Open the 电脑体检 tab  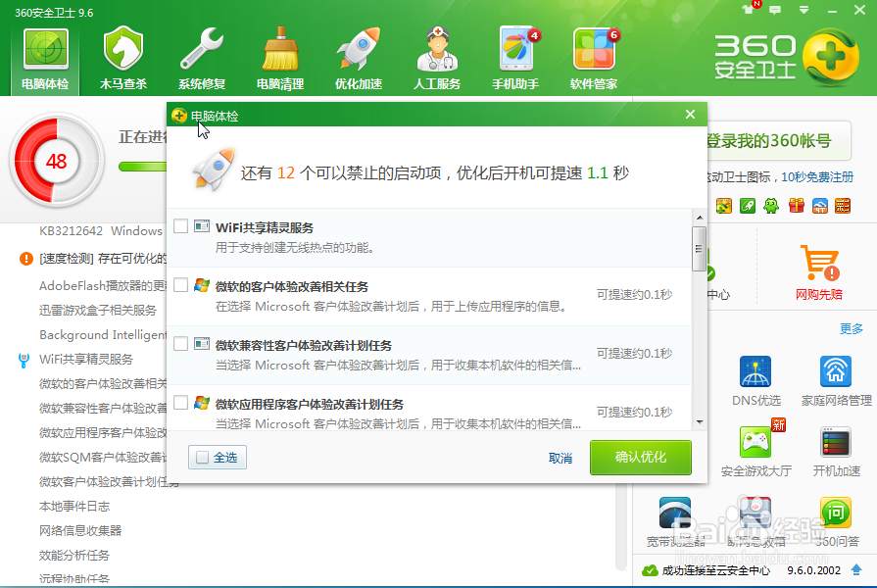(45, 59)
